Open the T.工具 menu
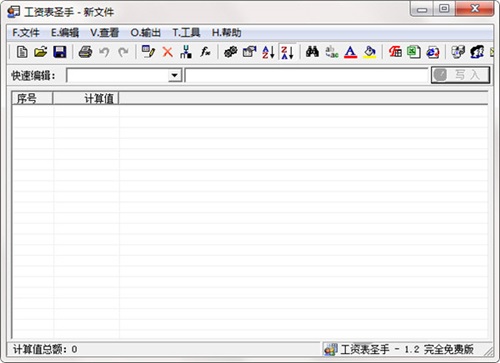Image resolution: width=500 pixels, height=363 pixels. tap(186, 33)
